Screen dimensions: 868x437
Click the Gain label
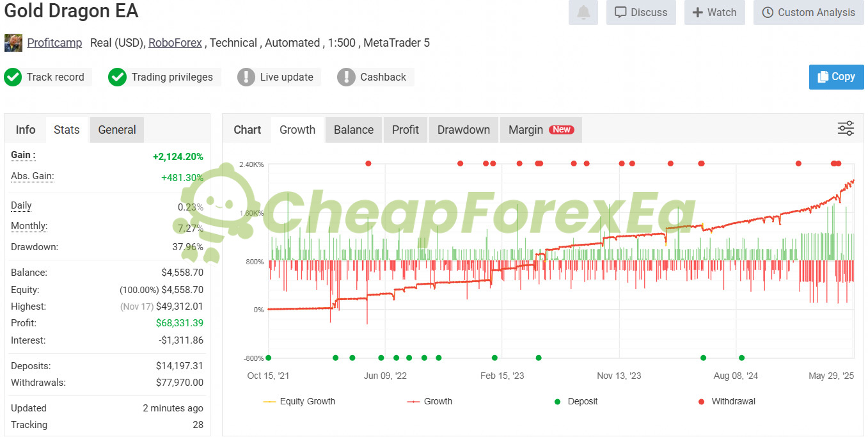(23, 155)
